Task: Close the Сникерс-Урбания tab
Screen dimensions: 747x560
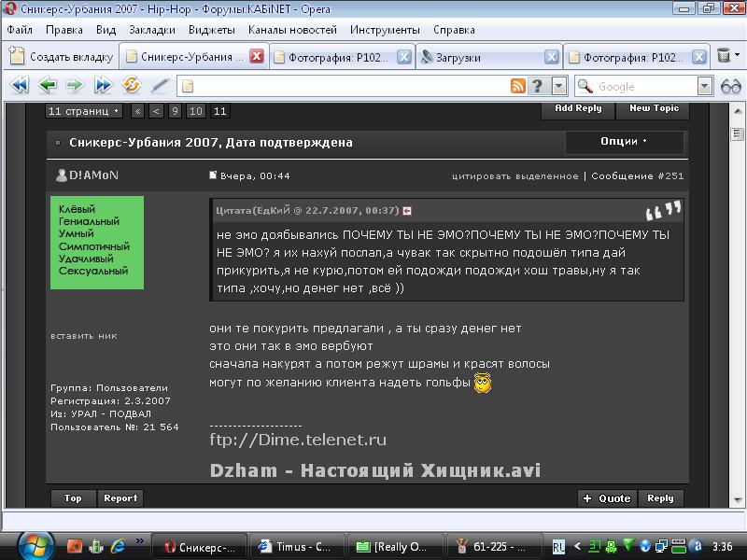Action: coord(257,57)
